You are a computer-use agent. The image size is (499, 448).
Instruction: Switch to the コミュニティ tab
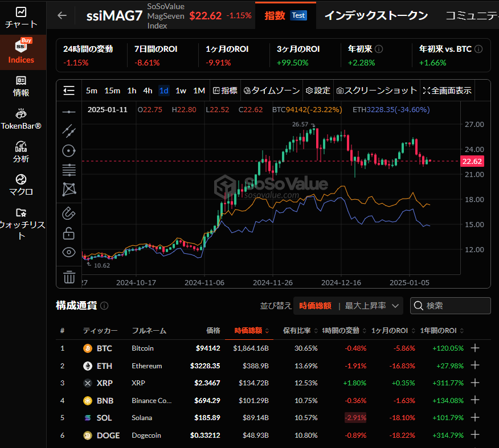[472, 15]
